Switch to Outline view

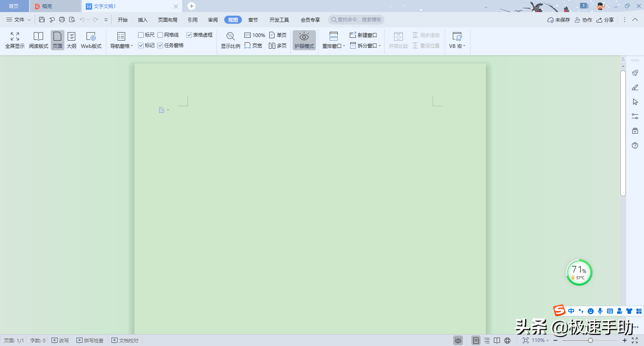pos(72,40)
